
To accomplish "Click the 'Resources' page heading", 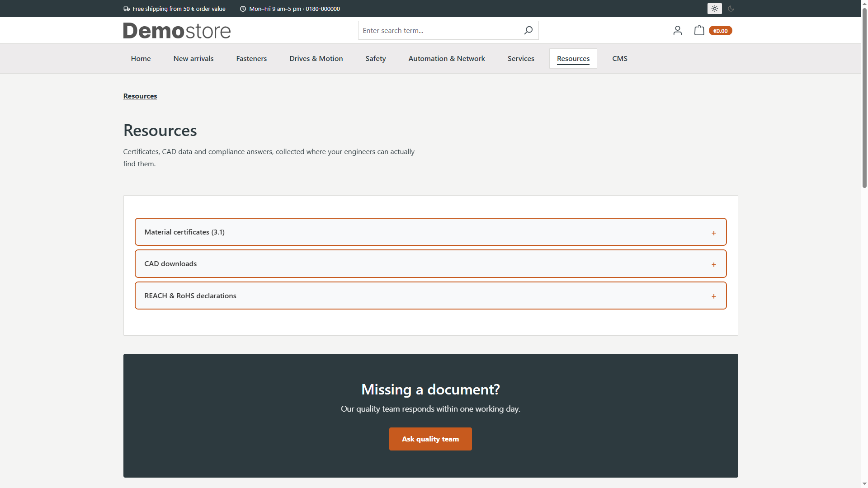I will tap(160, 130).
